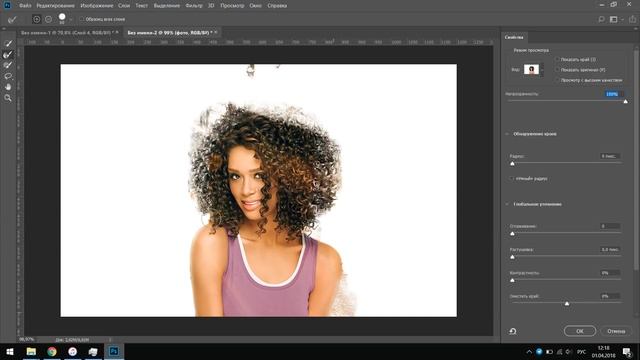This screenshot has height=360, width=640.
Task: Select the Lasso tool
Action: click(8, 76)
